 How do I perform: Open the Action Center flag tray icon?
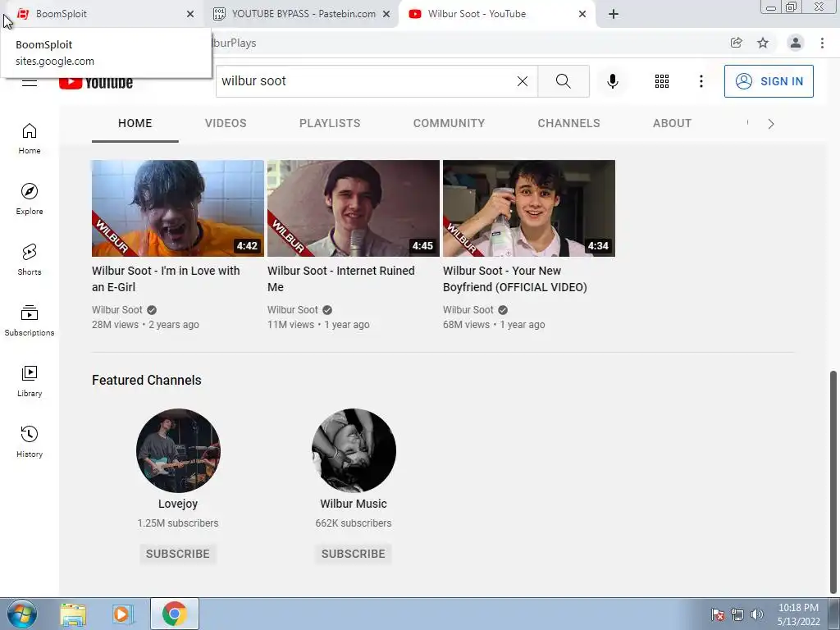coord(717,614)
